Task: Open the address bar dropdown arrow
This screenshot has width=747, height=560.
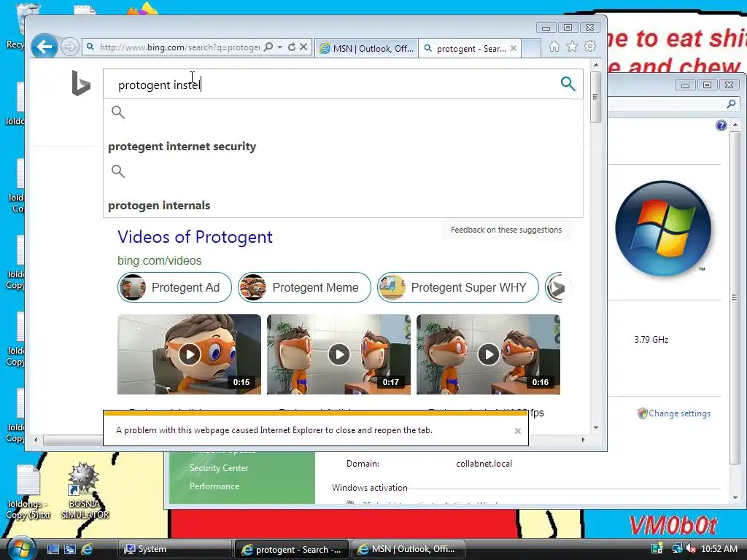Action: point(279,47)
